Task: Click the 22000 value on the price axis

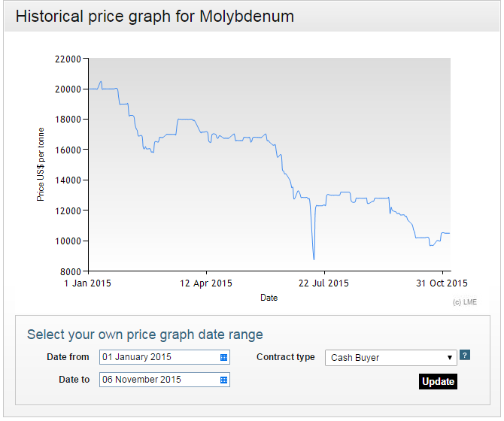Action: (68, 59)
